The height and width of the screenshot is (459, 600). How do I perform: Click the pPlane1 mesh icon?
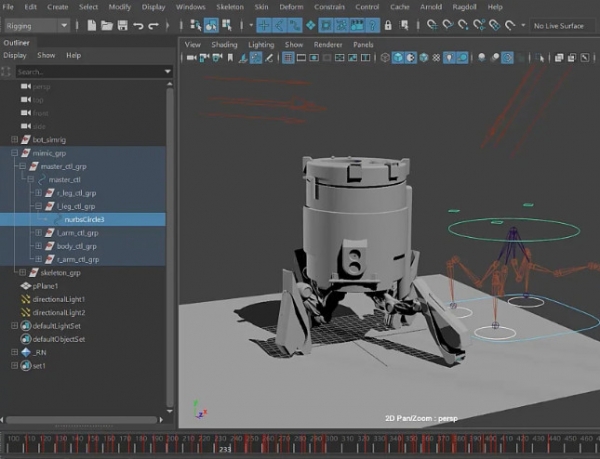[25, 286]
